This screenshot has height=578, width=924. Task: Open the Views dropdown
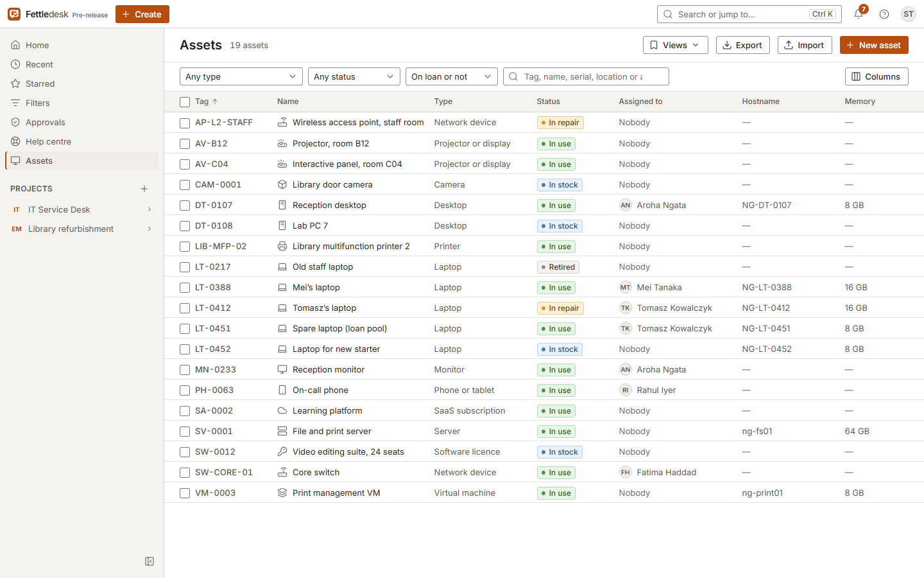tap(676, 45)
